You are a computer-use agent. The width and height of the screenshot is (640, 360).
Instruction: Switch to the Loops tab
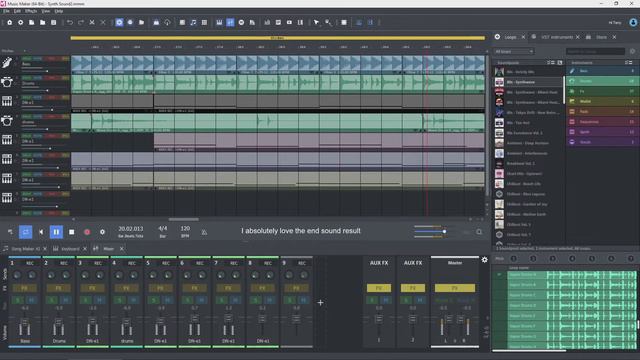point(510,37)
